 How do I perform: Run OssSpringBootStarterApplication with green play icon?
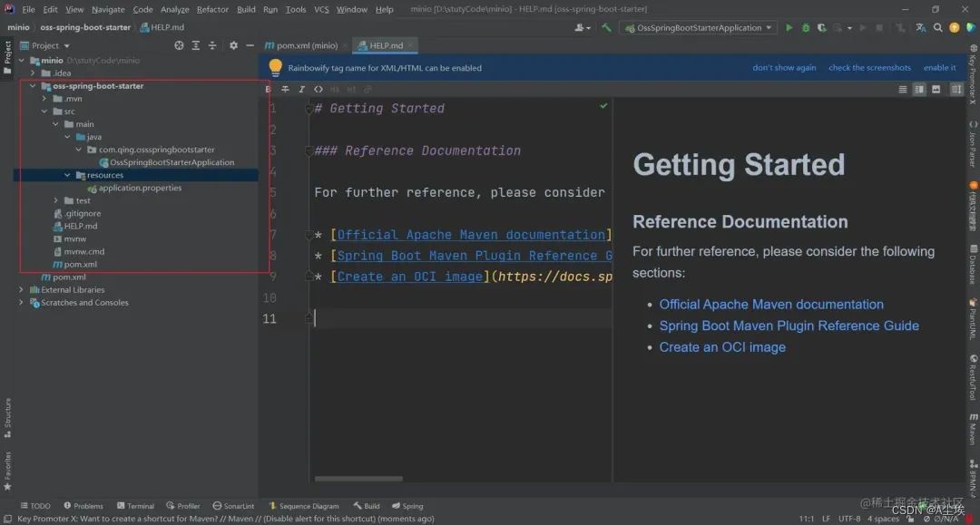789,28
